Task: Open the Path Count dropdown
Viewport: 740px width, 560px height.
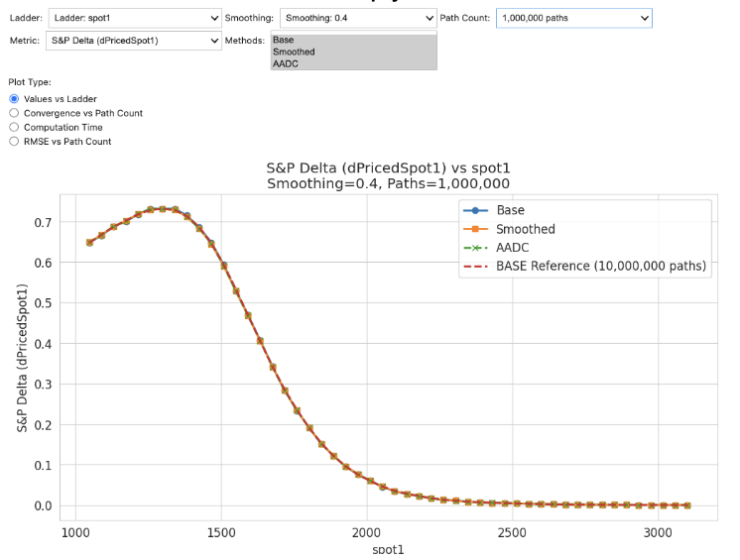Action: tap(573, 18)
